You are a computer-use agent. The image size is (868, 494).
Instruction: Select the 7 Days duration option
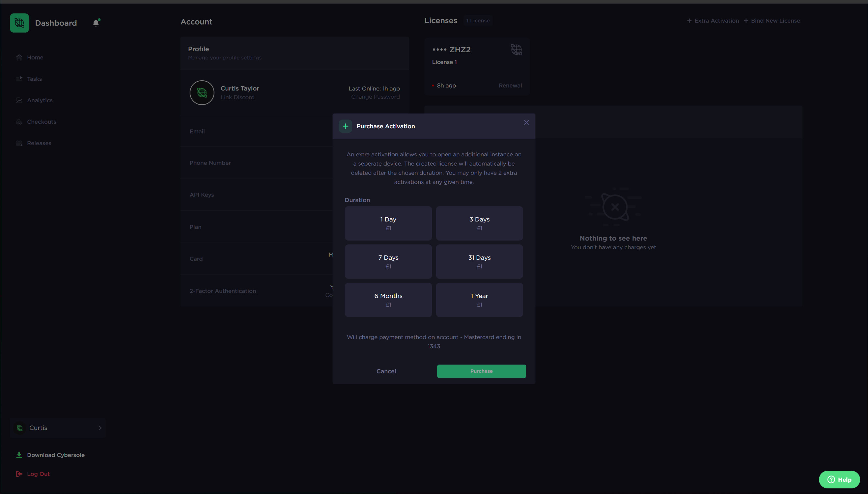point(388,262)
